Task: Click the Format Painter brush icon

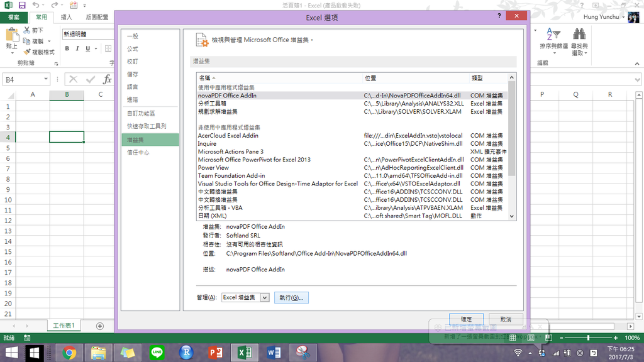Action: coord(26,52)
